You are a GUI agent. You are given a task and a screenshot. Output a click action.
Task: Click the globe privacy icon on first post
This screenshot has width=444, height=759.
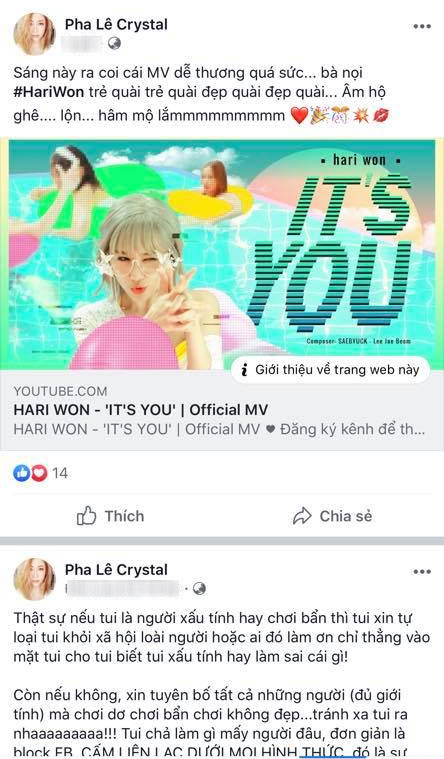114,44
